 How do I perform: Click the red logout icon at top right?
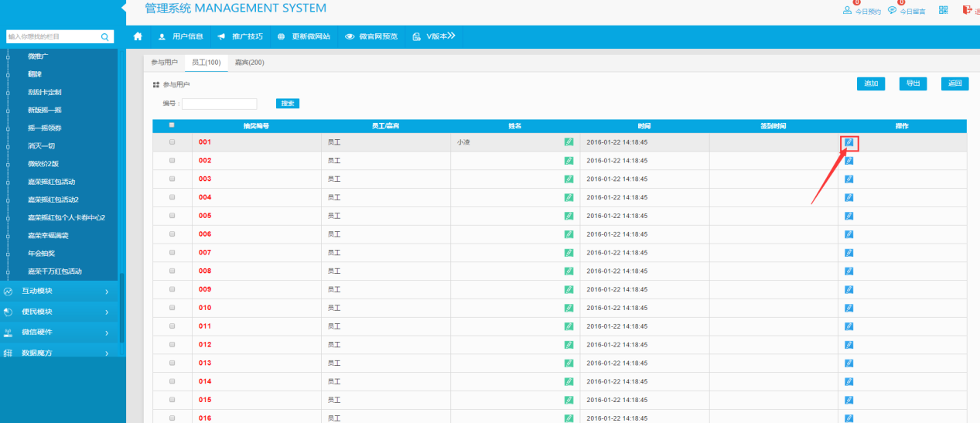click(967, 10)
